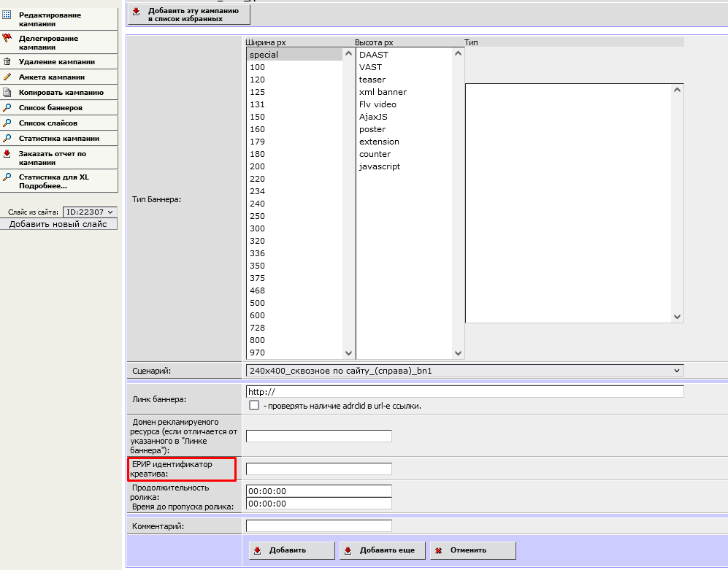Click the red cross icon on Отменить button
The image size is (728, 570).
(438, 550)
